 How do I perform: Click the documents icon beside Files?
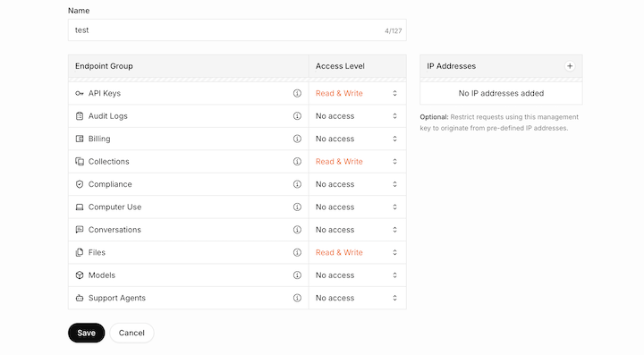[80, 252]
